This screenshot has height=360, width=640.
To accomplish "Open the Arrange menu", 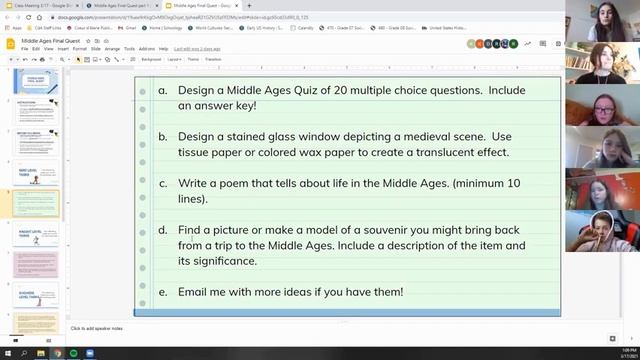I will (x=112, y=49).
